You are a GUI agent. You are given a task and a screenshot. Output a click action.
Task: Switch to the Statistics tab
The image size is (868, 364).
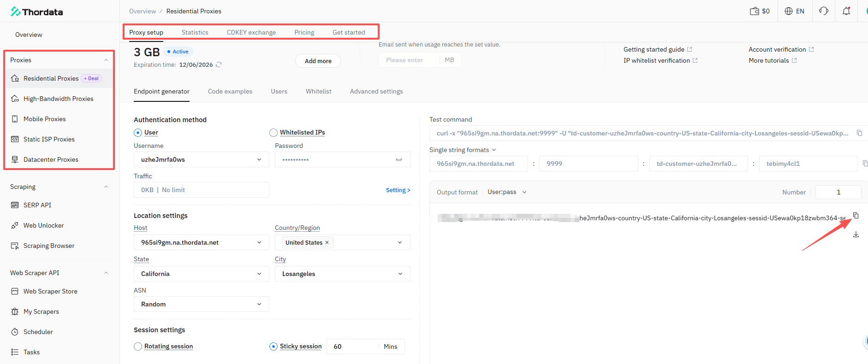(x=195, y=32)
